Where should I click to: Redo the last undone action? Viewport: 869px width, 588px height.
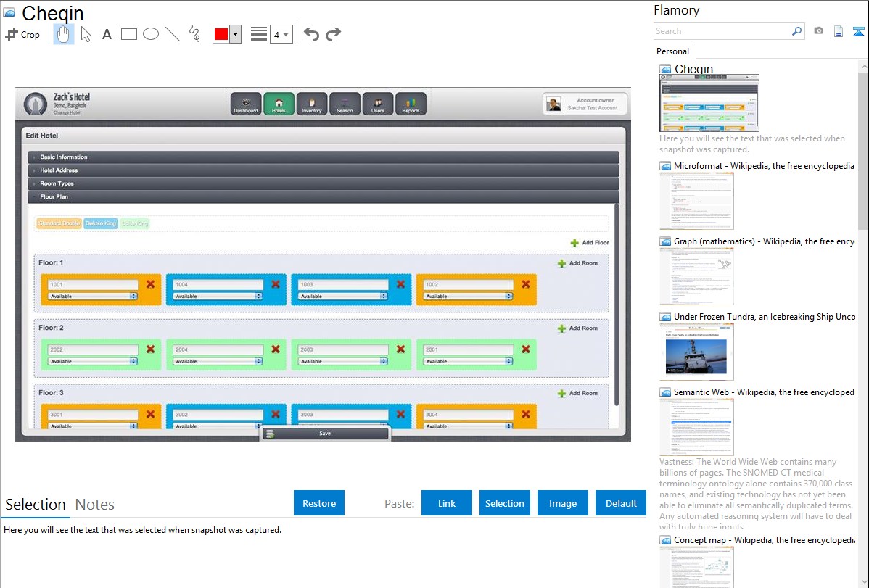[333, 34]
